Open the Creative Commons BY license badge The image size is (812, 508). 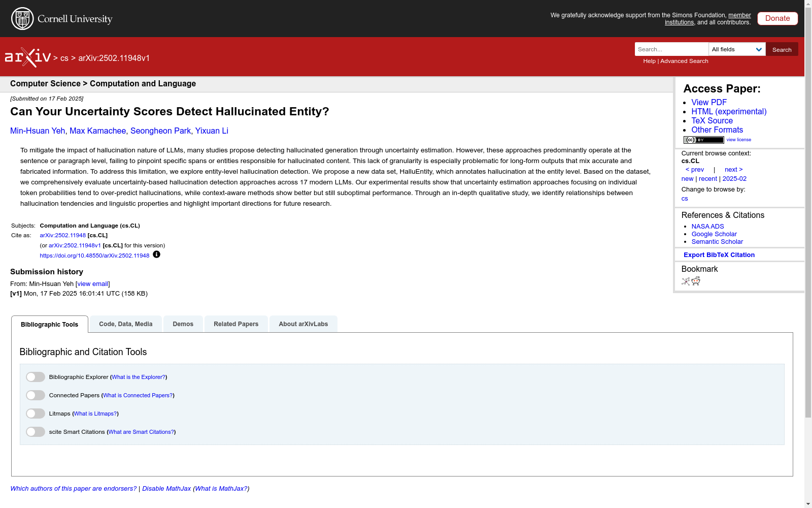[703, 140]
